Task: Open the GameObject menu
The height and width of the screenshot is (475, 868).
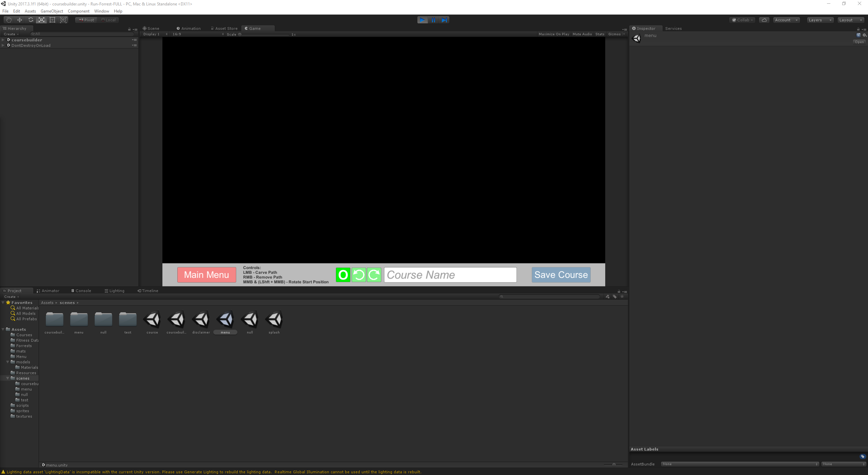Action: tap(52, 11)
